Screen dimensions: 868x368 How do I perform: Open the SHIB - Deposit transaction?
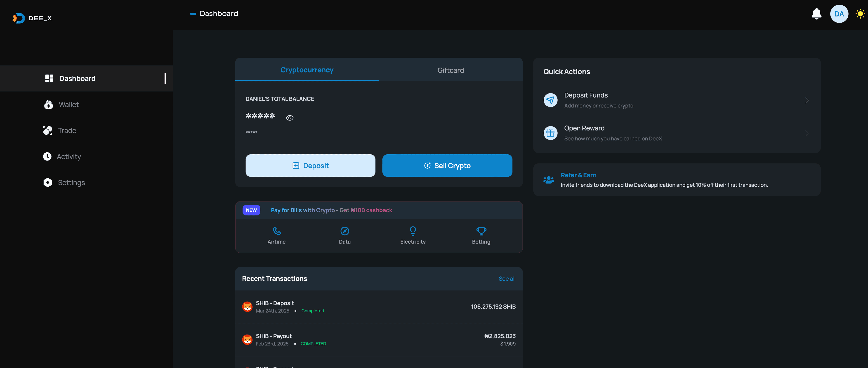(x=379, y=307)
